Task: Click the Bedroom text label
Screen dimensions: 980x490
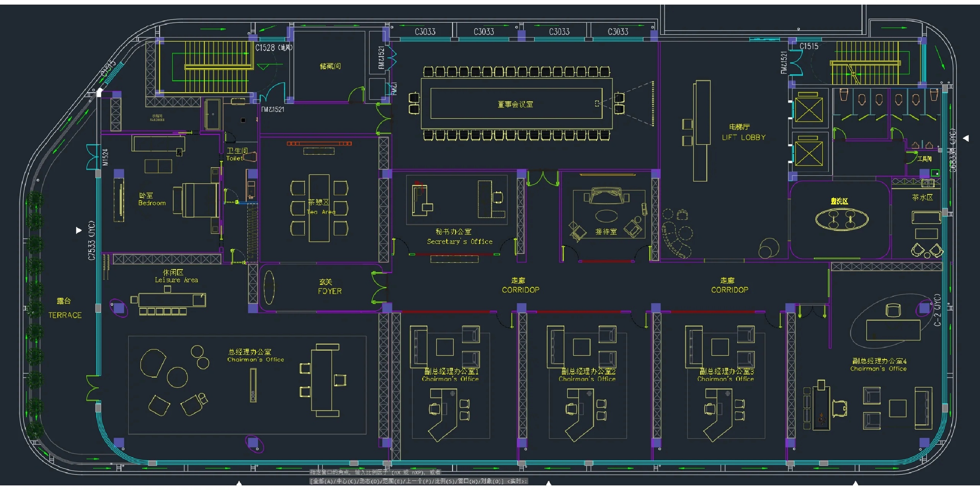Action: coord(152,203)
